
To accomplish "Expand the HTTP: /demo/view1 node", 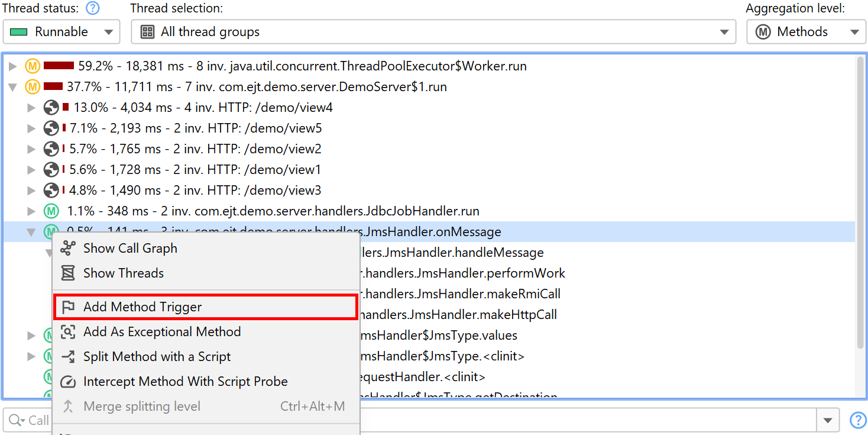I will click(x=32, y=170).
